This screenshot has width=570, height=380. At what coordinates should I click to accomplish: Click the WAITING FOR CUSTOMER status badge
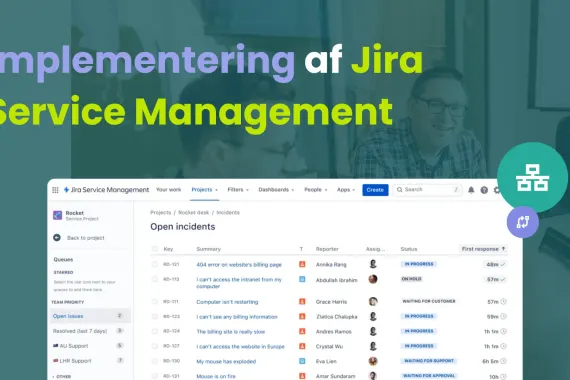[x=429, y=301]
